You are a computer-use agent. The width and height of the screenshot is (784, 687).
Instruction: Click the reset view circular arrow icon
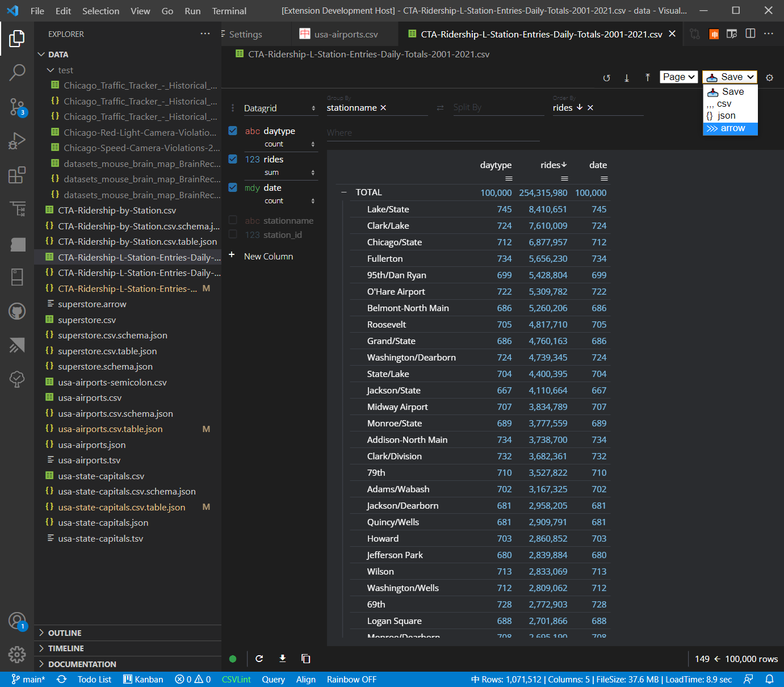(x=606, y=78)
